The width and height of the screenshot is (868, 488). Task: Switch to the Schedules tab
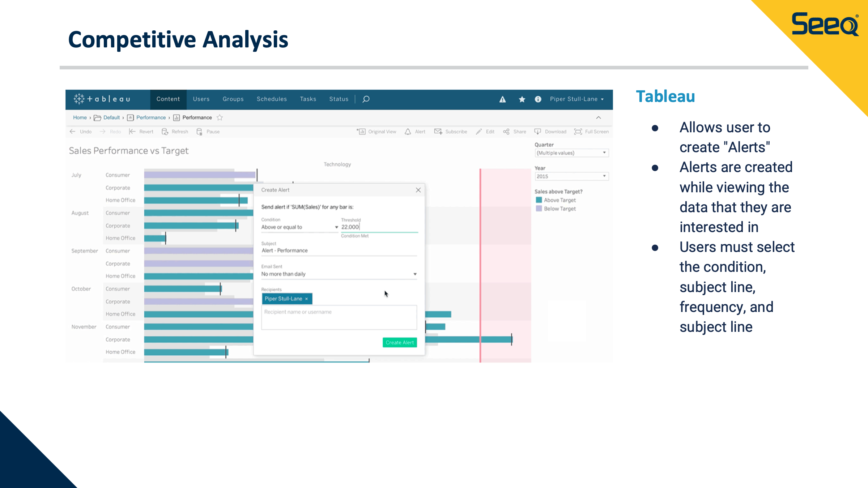tap(272, 99)
